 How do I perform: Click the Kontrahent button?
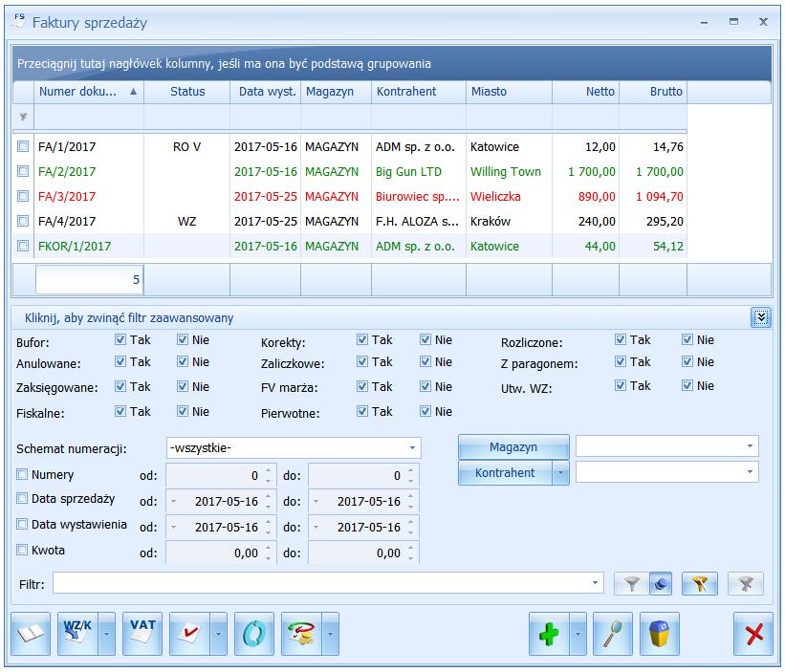click(505, 473)
